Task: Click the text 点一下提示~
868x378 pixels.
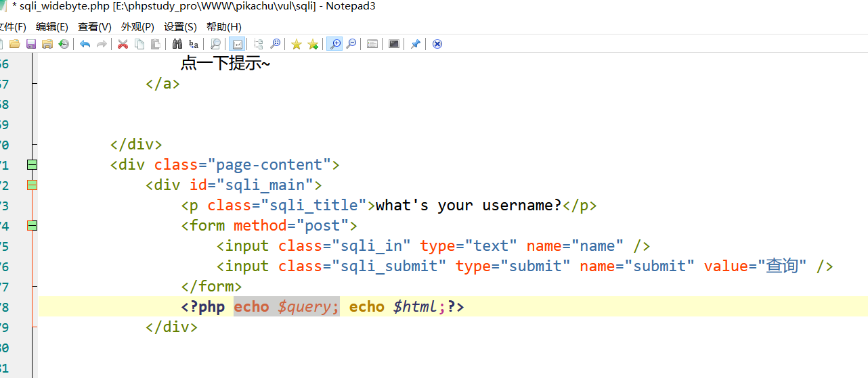Action: tap(225, 64)
